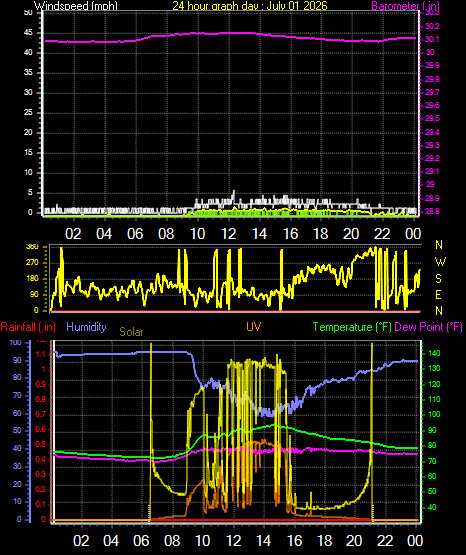Viewport: 466px width, 555px height.
Task: Click the '35' windspeed axis value
Action: (28, 73)
